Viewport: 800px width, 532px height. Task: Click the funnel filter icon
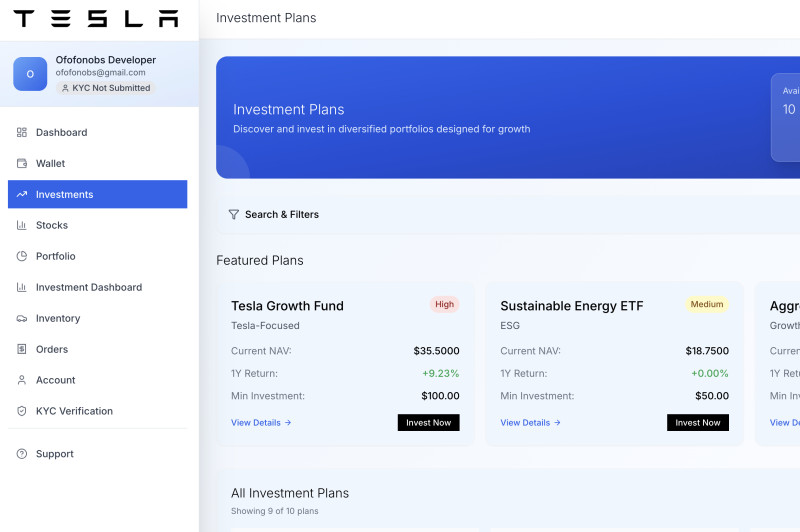coord(233,215)
